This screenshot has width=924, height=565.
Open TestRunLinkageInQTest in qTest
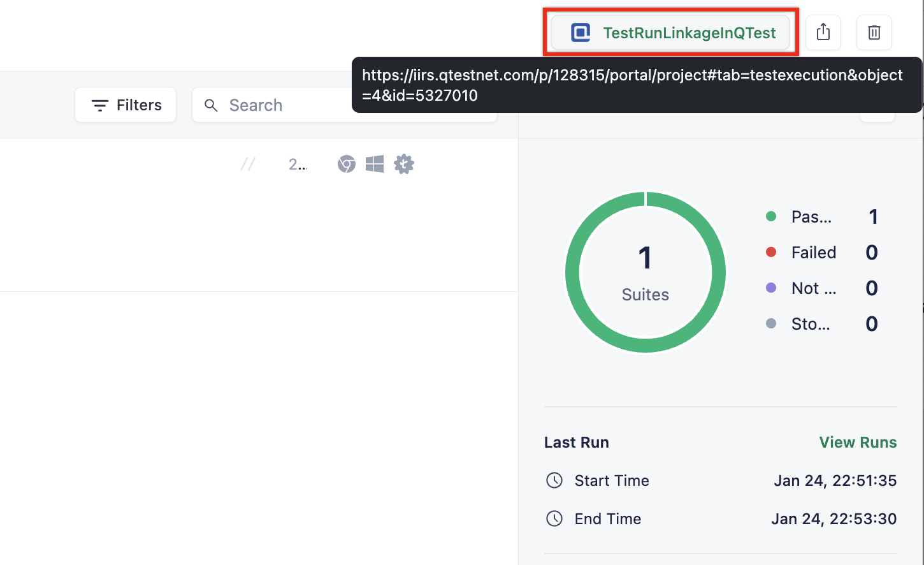click(x=689, y=32)
